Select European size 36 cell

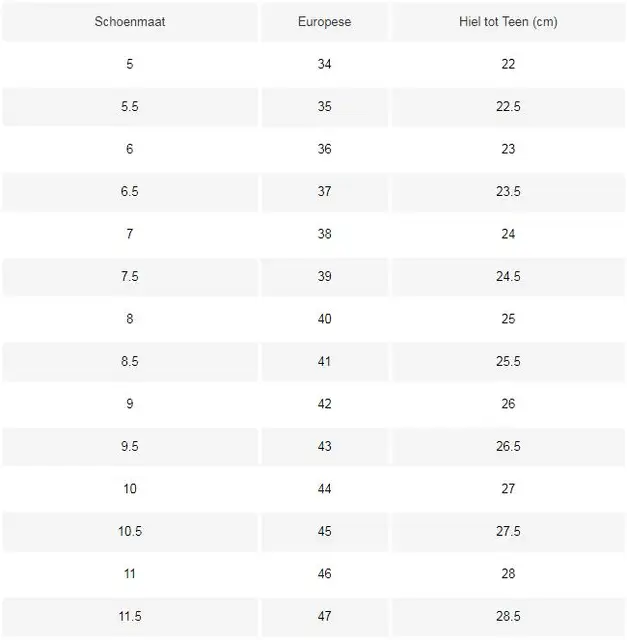325,149
